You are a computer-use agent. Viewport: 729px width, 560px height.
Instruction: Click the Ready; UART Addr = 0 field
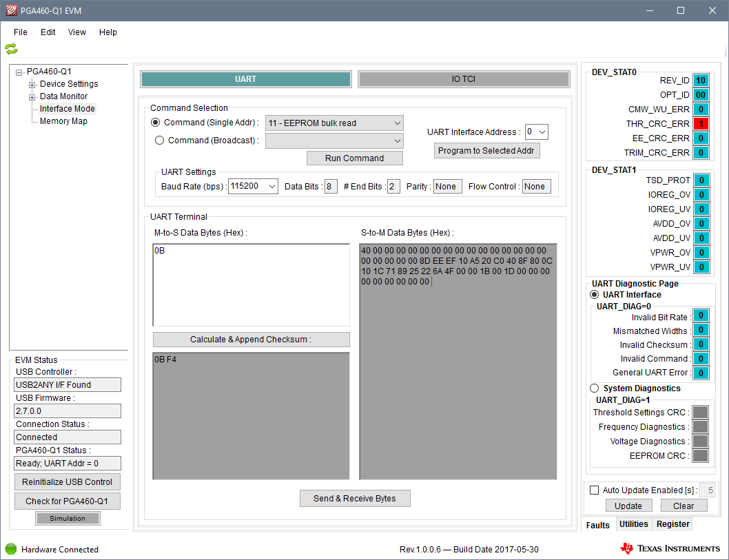(x=68, y=464)
